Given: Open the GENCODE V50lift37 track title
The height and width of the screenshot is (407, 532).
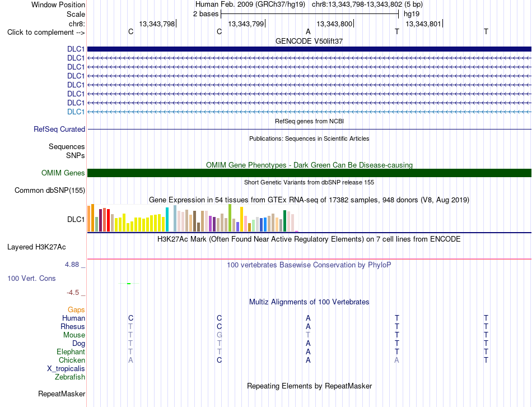Looking at the screenshot, I should (x=309, y=41).
